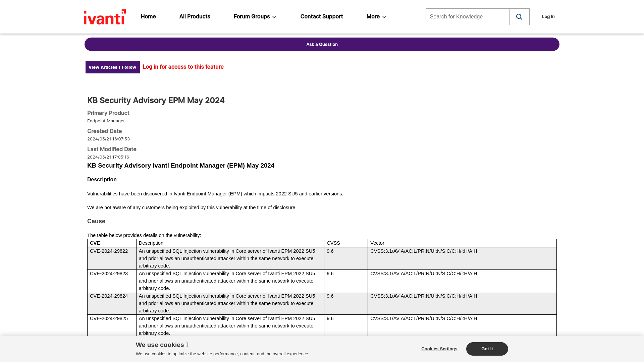This screenshot has height=362, width=644.
Task: Click Log In button
Action: coord(548,16)
